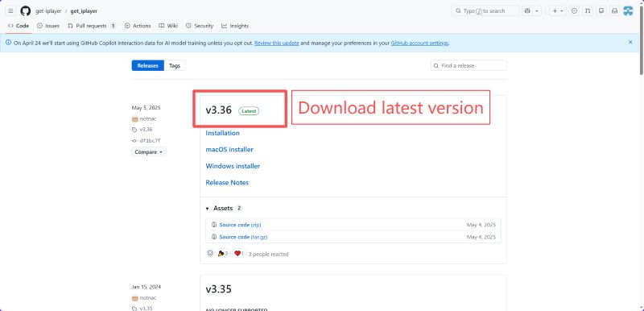The height and width of the screenshot is (311, 644).
Task: Switch to the Code tab
Action: click(19, 26)
